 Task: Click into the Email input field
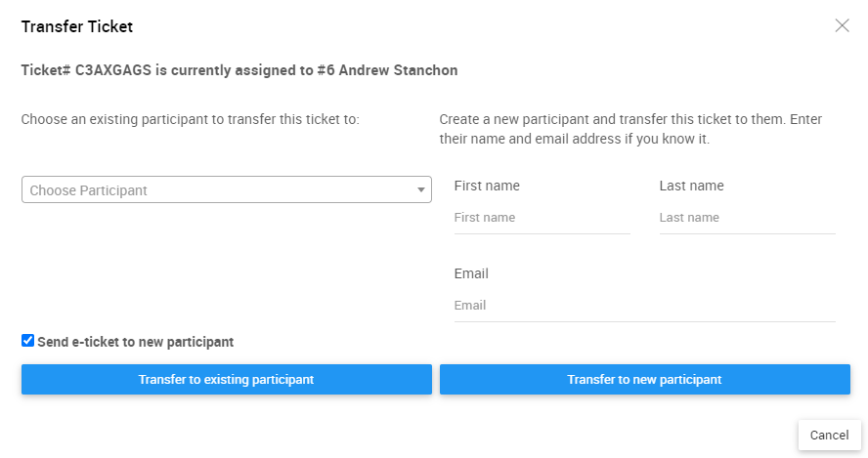(644, 306)
